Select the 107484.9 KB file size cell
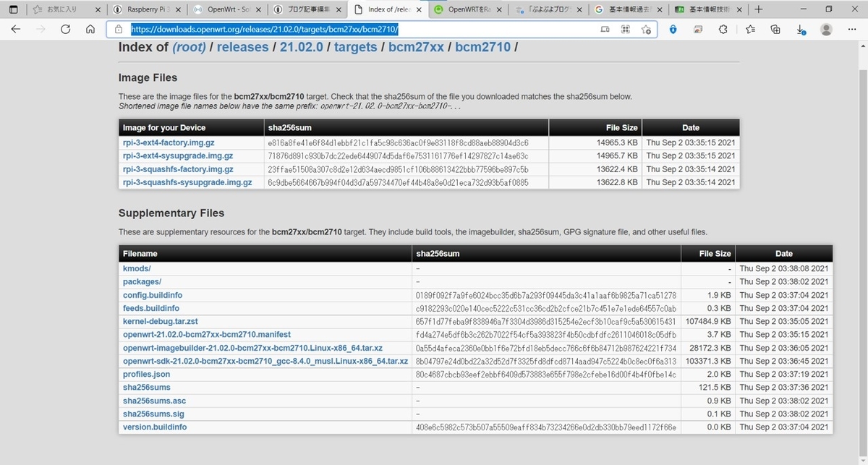The width and height of the screenshot is (868, 465). (x=707, y=321)
